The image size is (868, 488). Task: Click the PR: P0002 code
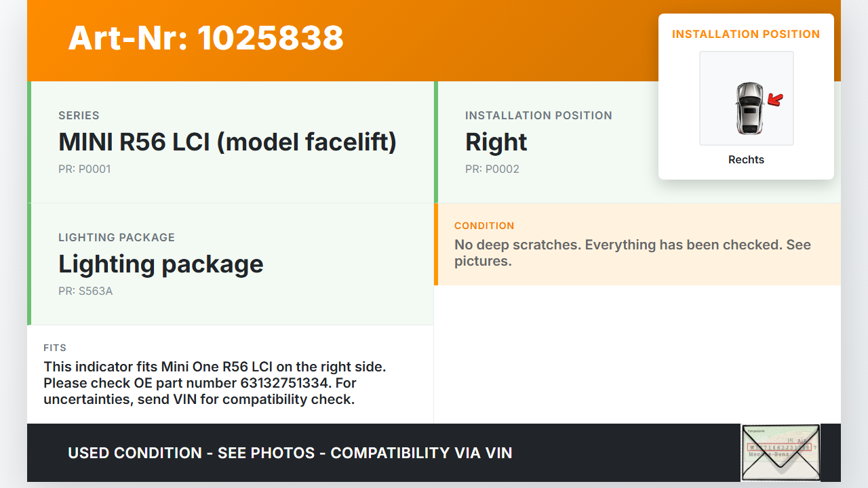pos(492,169)
